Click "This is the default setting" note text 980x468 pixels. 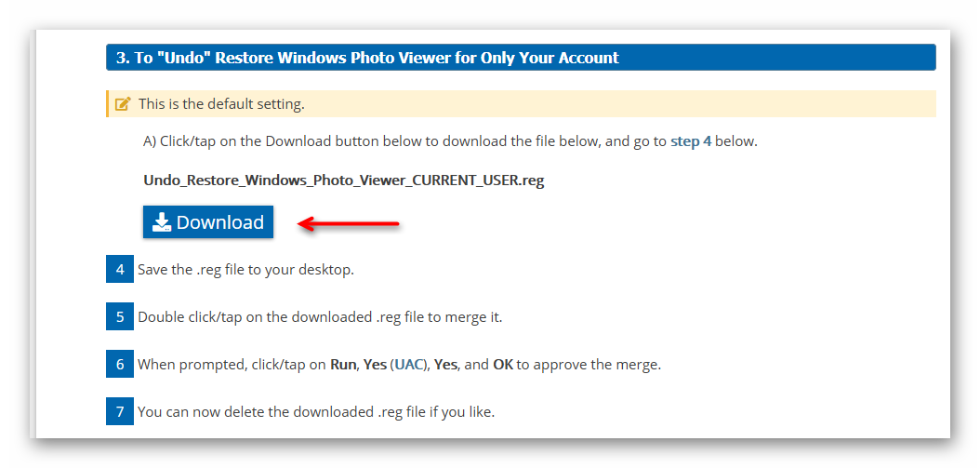pyautogui.click(x=221, y=104)
